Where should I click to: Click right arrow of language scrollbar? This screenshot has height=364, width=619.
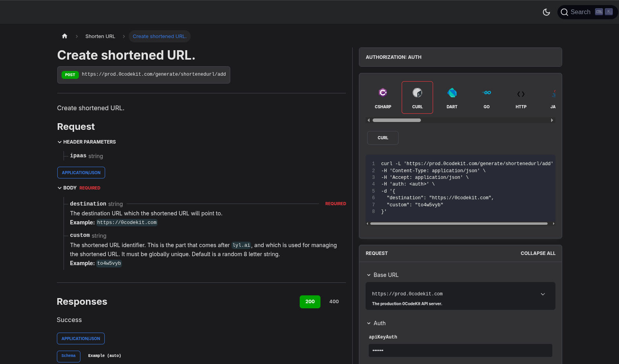(x=552, y=120)
